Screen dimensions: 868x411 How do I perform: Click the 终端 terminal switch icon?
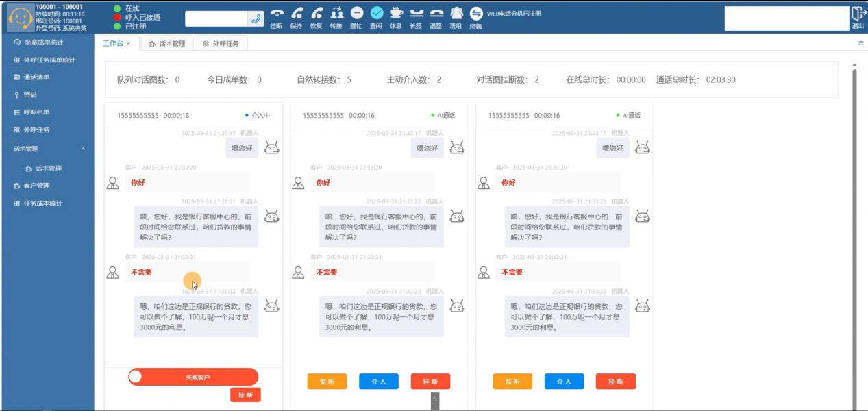[475, 13]
